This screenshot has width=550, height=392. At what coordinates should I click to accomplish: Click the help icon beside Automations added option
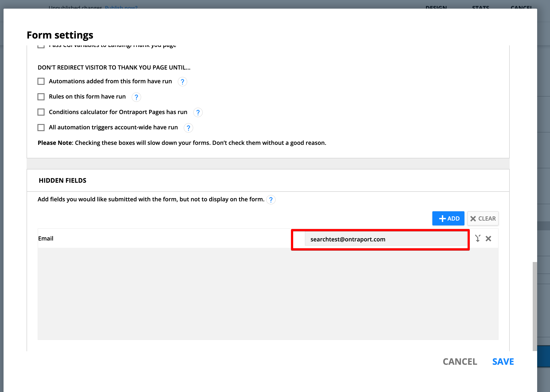pos(182,82)
